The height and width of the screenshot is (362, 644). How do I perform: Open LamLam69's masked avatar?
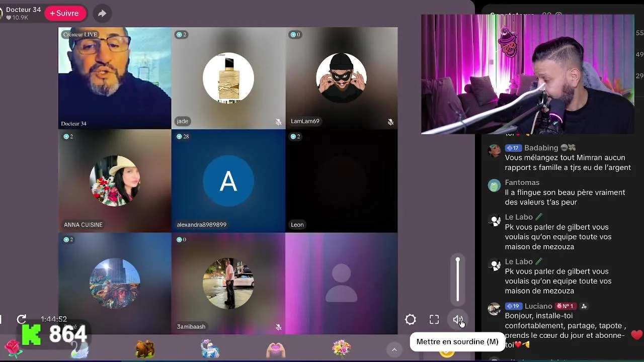(341, 78)
